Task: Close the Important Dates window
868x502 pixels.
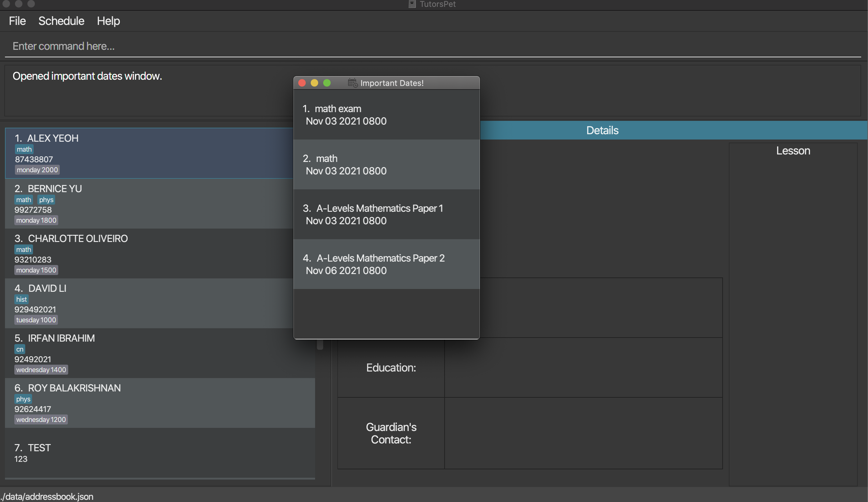Action: click(x=302, y=83)
